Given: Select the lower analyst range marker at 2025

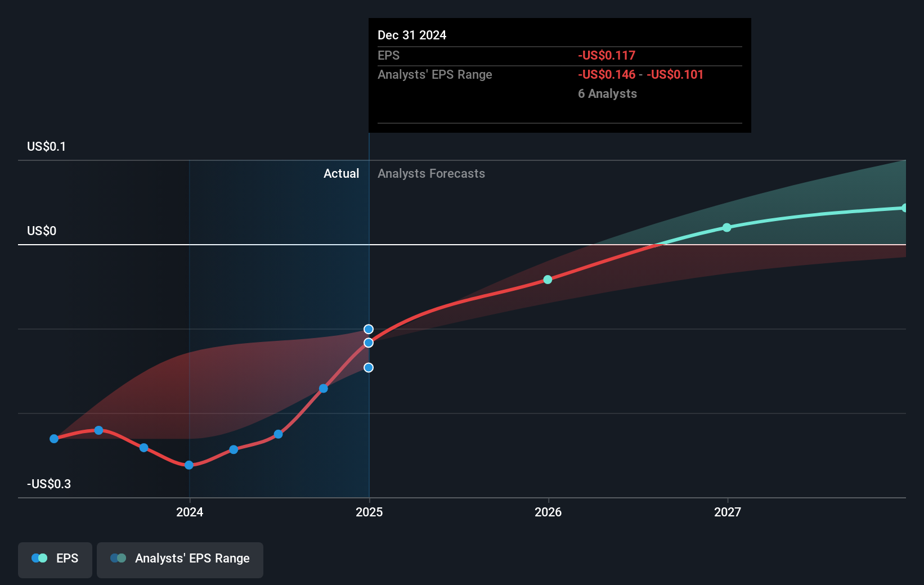Looking at the screenshot, I should point(369,367).
